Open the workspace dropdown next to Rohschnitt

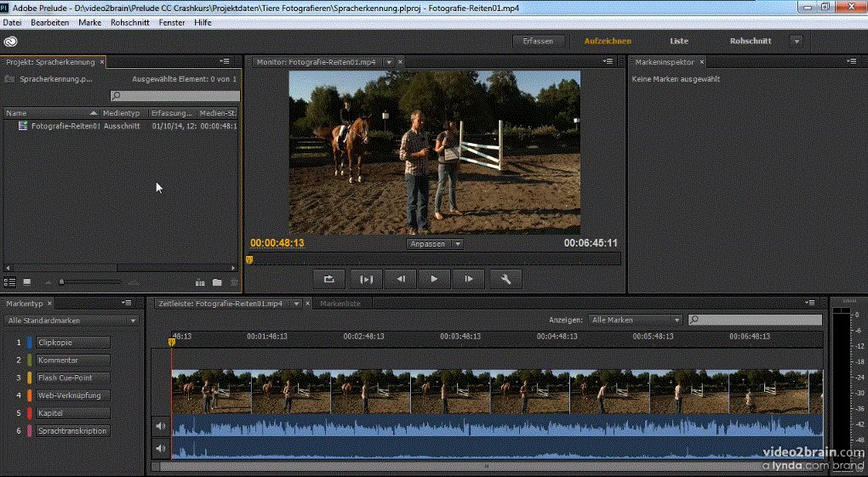point(797,42)
